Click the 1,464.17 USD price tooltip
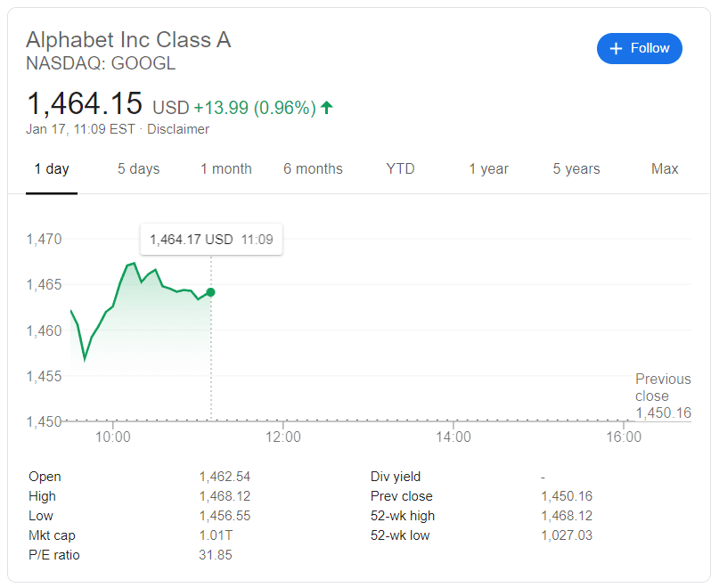 coord(211,240)
